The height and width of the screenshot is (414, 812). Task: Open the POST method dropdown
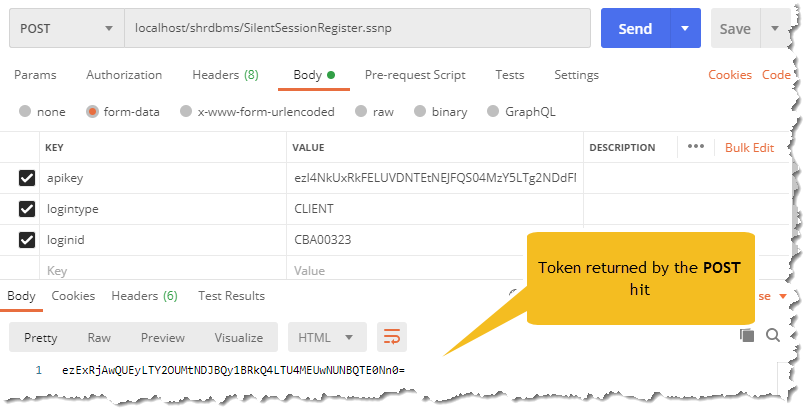[x=65, y=29]
